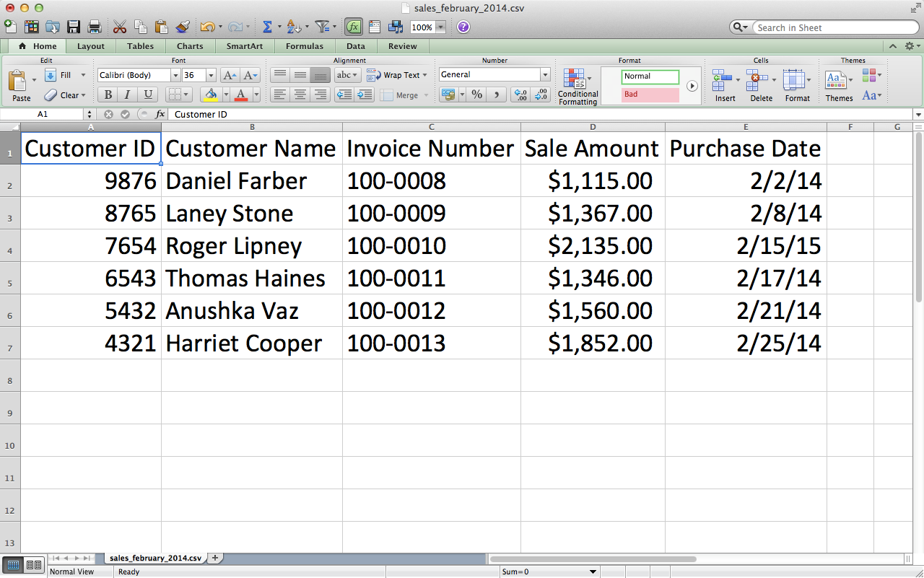Screen dimensions: 924x578
Task: Switch to the Formulas ribbon tab
Action: 304,45
